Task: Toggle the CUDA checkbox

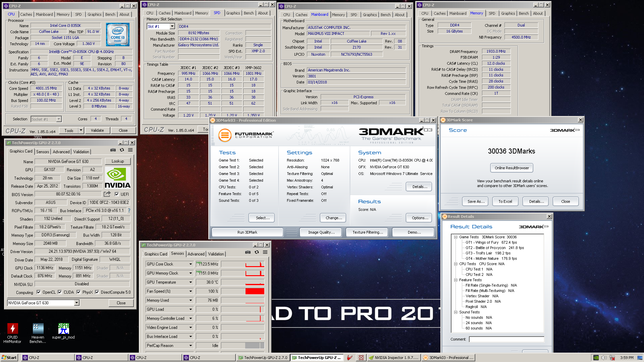Action: [60, 292]
